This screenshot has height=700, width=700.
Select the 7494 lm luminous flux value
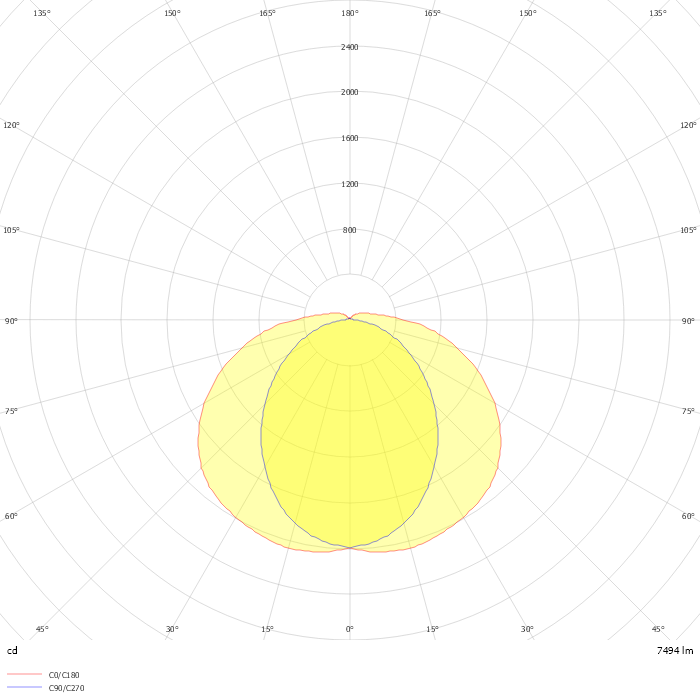tap(675, 650)
